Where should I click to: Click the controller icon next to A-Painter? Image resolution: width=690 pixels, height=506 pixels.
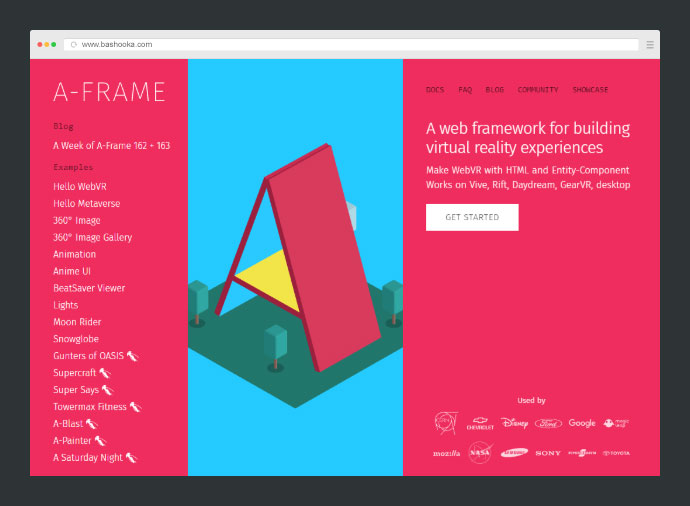(100, 441)
